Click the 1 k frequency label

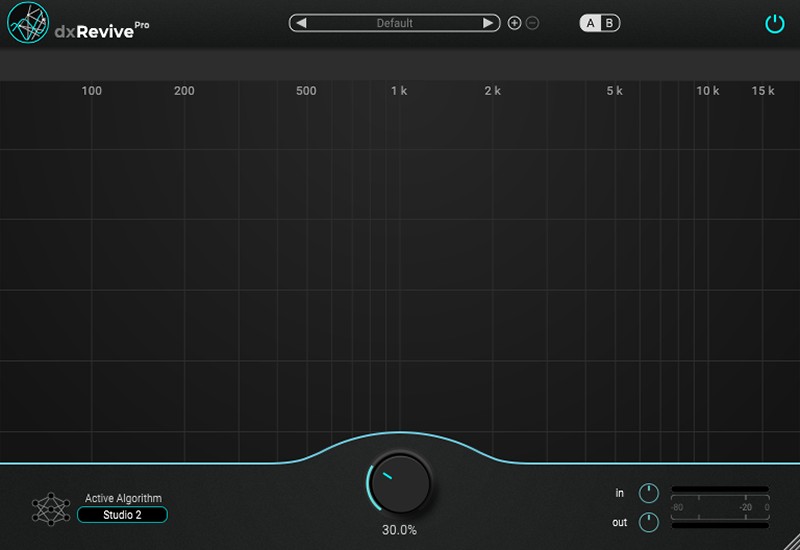399,91
